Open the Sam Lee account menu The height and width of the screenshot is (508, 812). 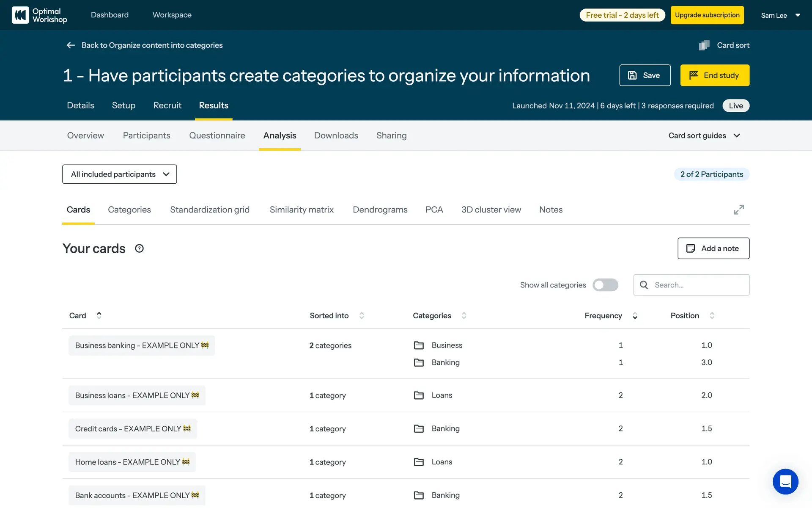[780, 15]
